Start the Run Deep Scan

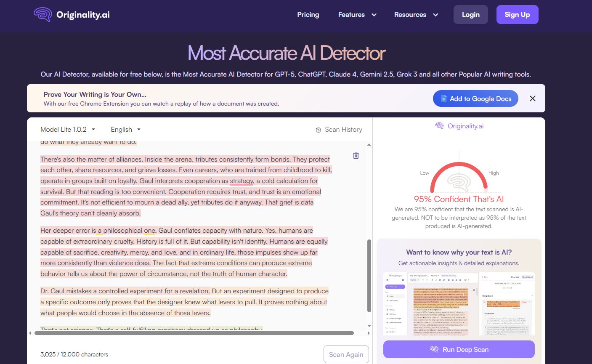[x=459, y=349]
